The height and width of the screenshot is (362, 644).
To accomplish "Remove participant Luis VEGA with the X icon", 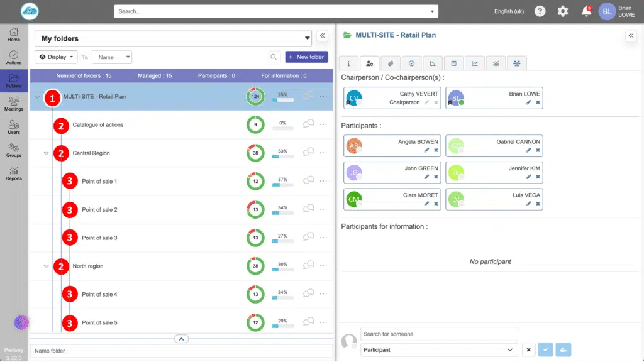I will pyautogui.click(x=538, y=204).
